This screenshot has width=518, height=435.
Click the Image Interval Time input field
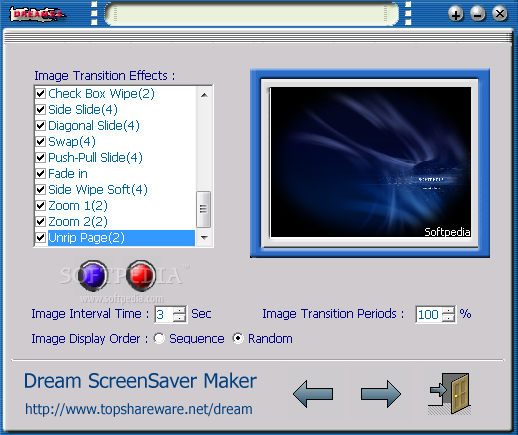point(164,314)
